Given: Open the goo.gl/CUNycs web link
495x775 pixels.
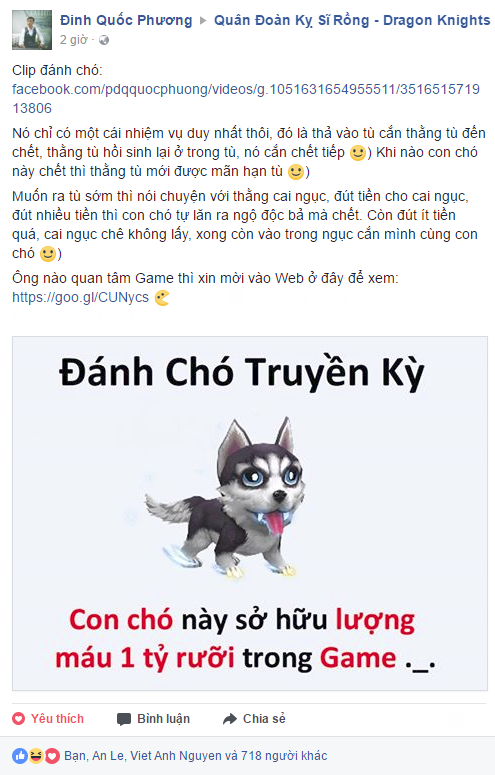Looking at the screenshot, I should (81, 297).
